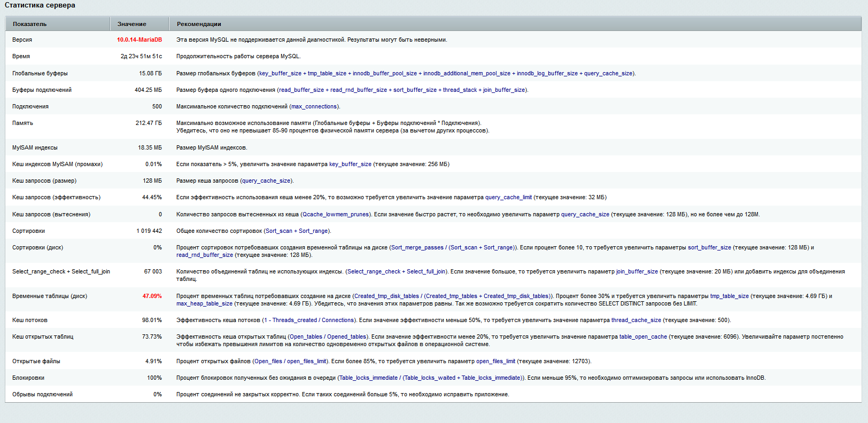Screen dimensions: 868x423
Task: Click the Кеш потоков row label
Action: coord(30,320)
